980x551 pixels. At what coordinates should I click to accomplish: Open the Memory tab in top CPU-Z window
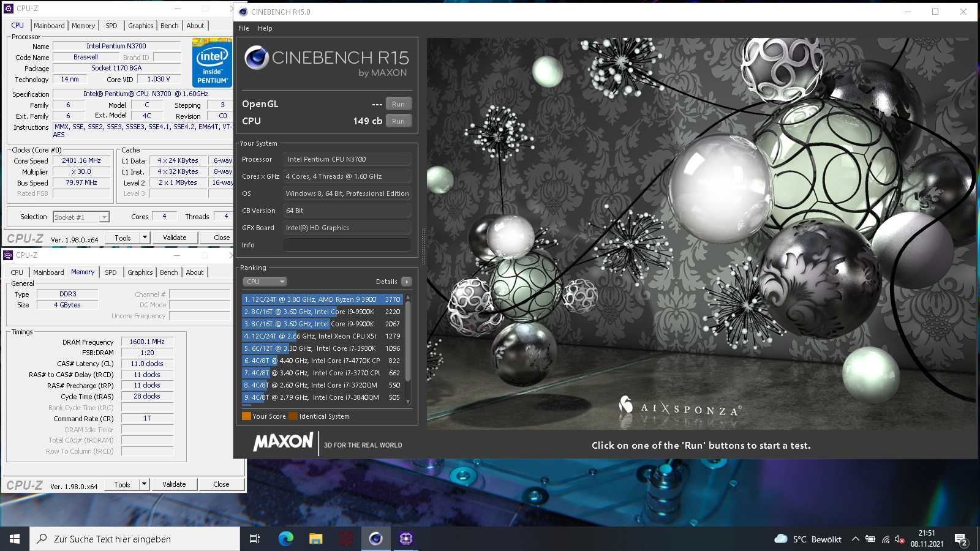click(83, 26)
